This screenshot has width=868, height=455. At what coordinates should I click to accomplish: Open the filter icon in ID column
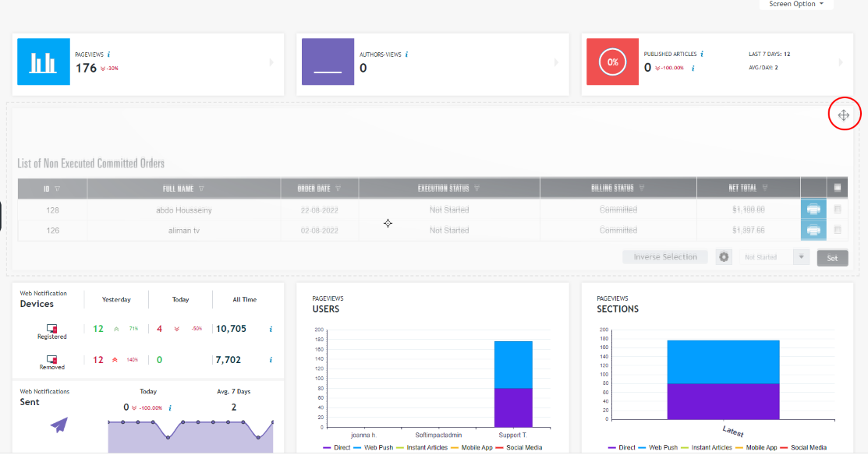click(57, 189)
